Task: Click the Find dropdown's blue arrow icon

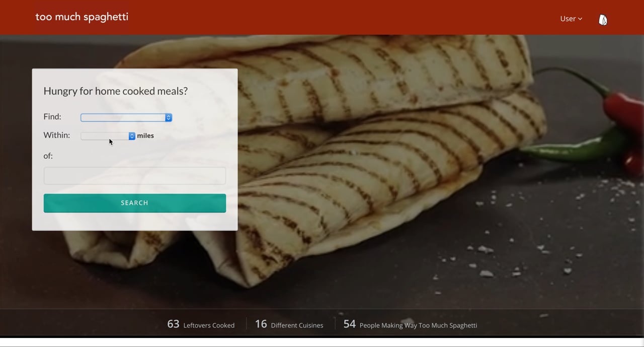Action: click(169, 117)
